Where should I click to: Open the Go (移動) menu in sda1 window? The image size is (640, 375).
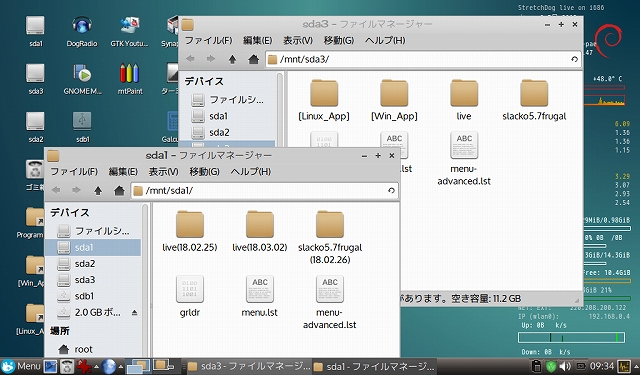point(204,172)
